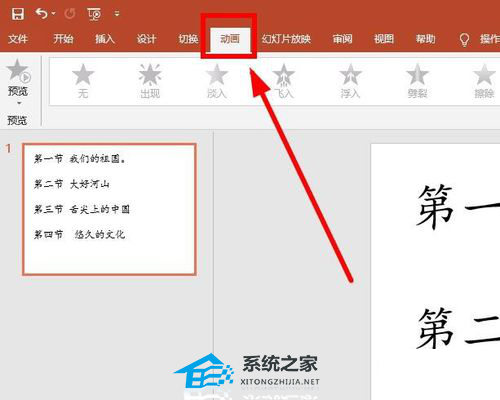
Task: Click the greyed Redo icon
Action: [x=70, y=14]
